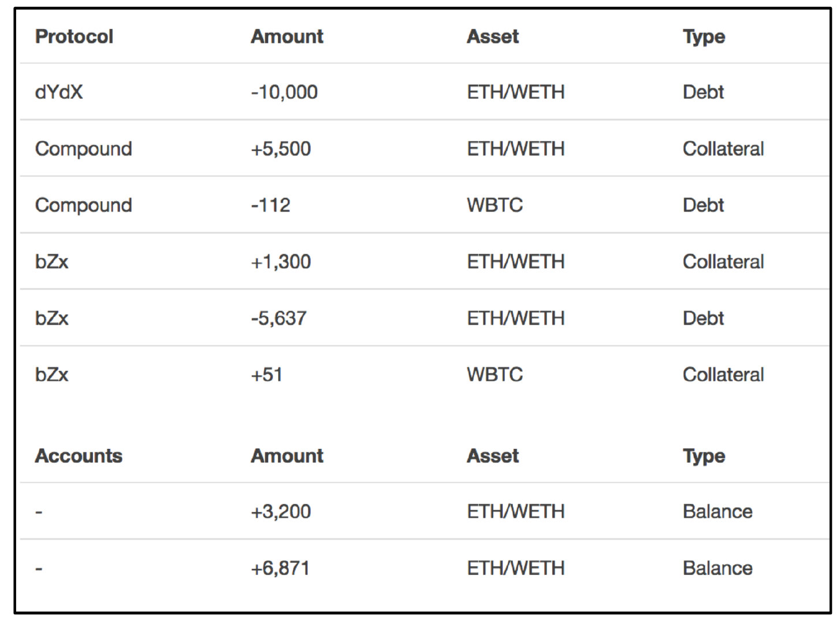Click the -112 amount cell
This screenshot has height=624, width=840.
pyautogui.click(x=270, y=205)
